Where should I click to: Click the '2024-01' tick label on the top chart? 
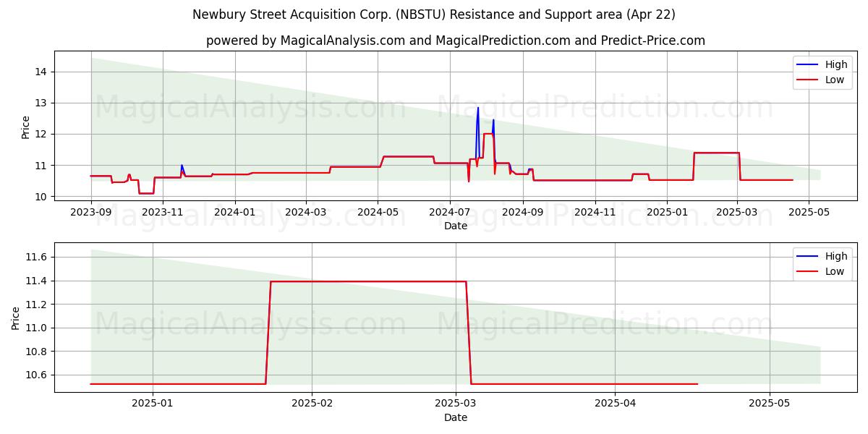click(x=235, y=212)
